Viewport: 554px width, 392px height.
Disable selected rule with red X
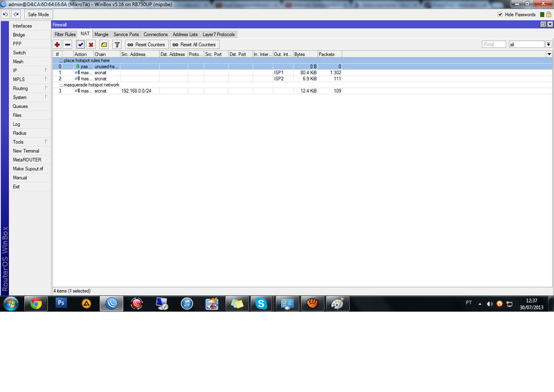pyautogui.click(x=91, y=44)
